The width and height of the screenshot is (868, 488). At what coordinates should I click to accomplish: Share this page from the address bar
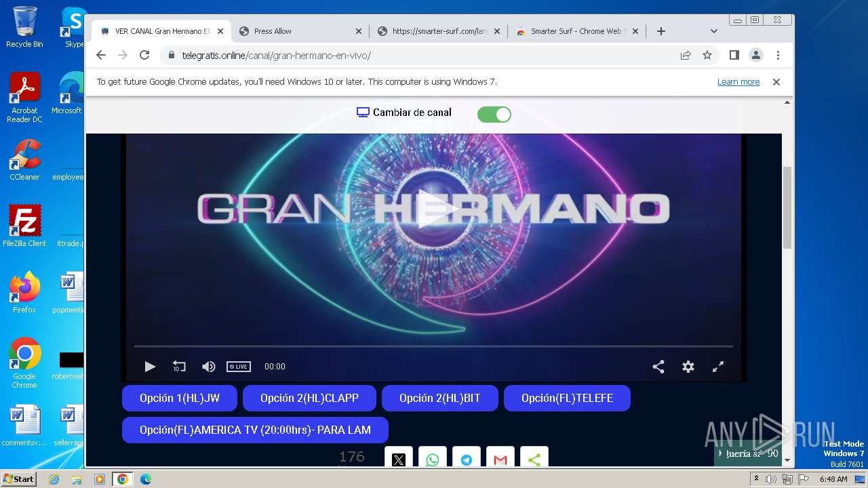click(686, 56)
